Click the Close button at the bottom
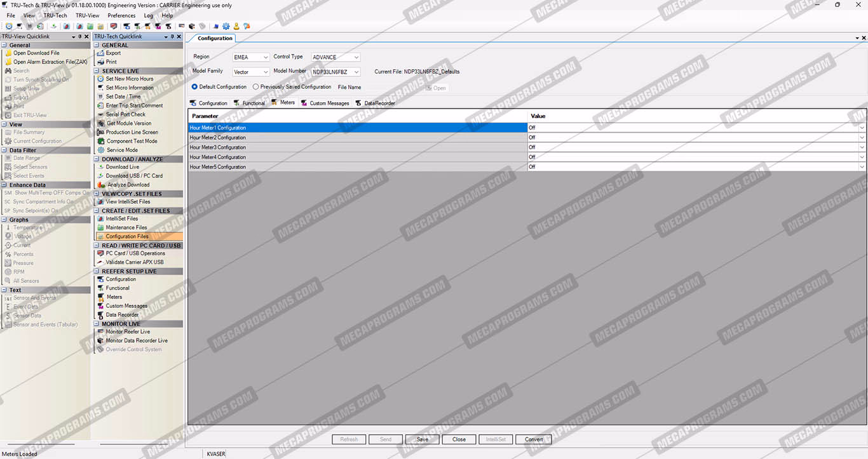Image resolution: width=868 pixels, height=459 pixels. point(459,439)
